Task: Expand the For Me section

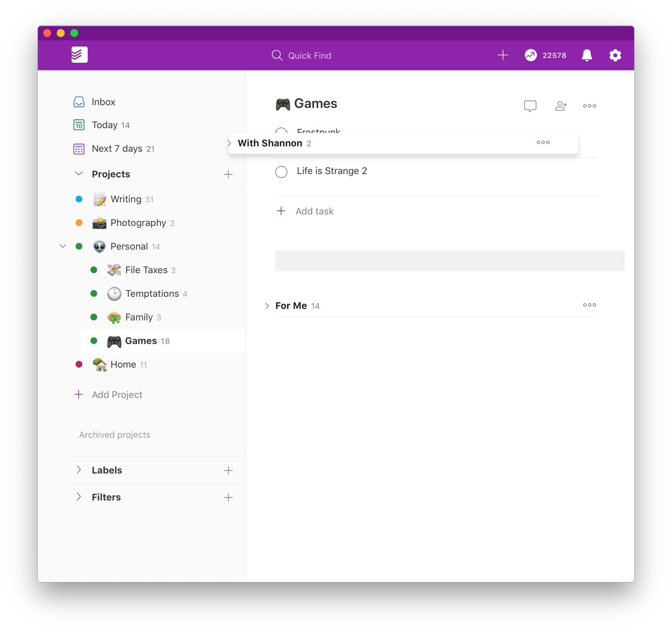Action: tap(267, 306)
